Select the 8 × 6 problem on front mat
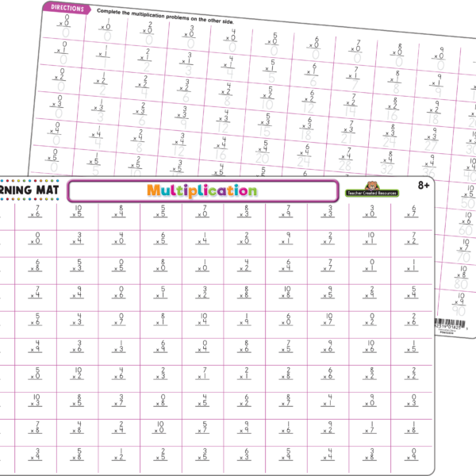Viewport: 476px width, 476px height. [244, 347]
